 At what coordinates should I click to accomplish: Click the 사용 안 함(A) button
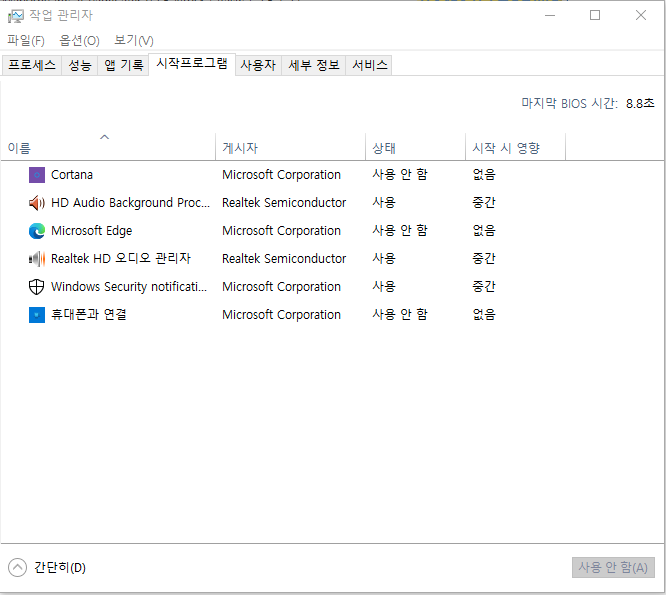(x=613, y=568)
